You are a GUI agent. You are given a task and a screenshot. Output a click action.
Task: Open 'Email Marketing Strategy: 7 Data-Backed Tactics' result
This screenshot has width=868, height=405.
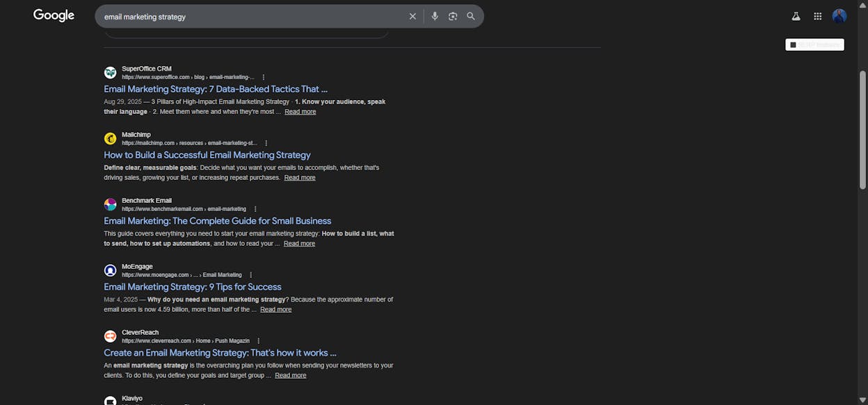tap(216, 89)
